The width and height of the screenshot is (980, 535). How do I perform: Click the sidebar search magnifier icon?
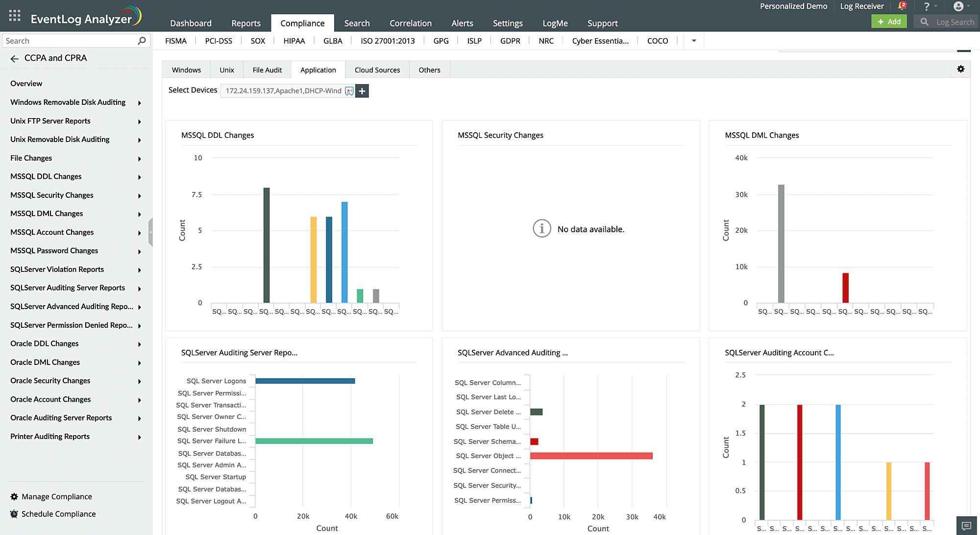click(x=142, y=41)
